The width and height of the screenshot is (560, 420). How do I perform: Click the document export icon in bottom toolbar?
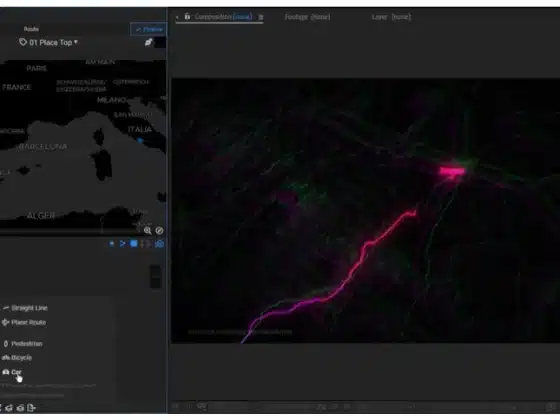(31, 408)
